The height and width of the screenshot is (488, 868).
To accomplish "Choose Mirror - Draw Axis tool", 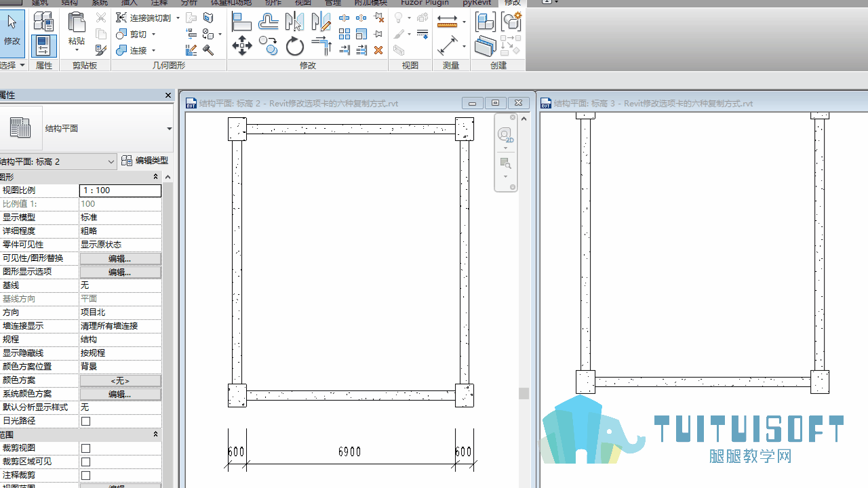I will [x=321, y=22].
